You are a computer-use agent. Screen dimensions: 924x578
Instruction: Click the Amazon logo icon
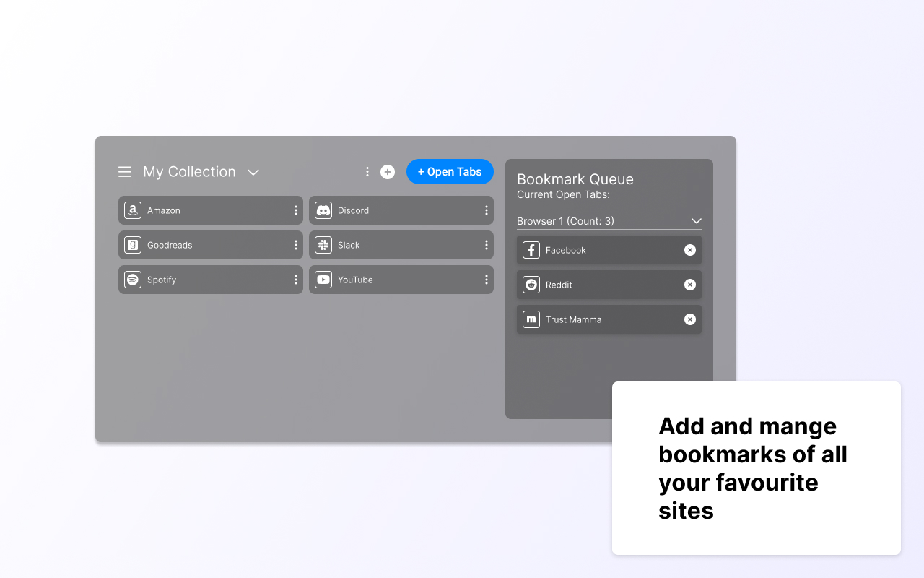[x=133, y=210]
